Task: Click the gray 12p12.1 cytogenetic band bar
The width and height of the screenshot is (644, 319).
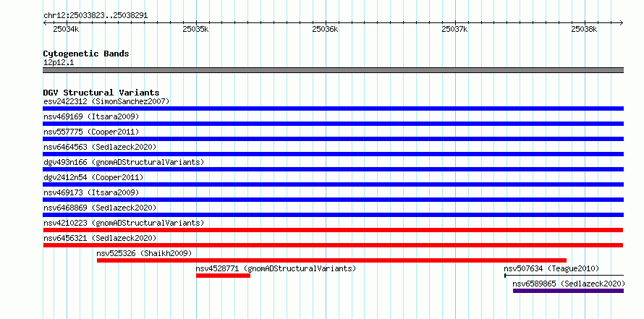Action: tap(333, 70)
